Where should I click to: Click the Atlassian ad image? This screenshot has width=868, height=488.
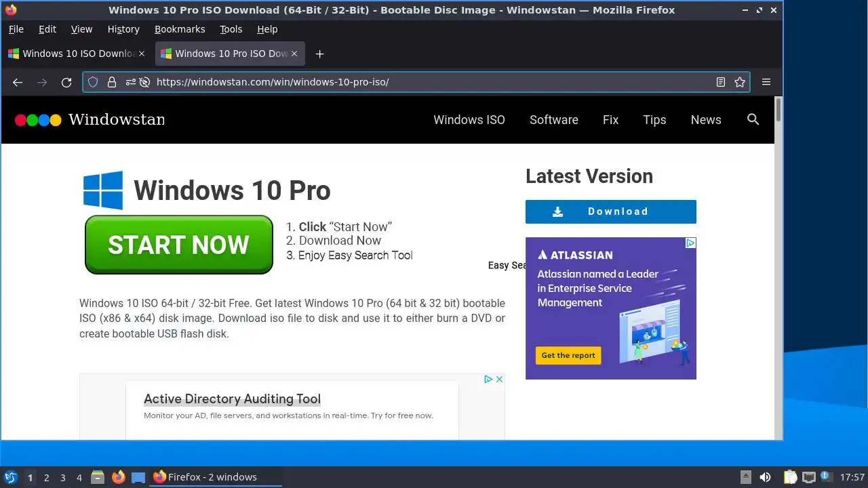pos(610,308)
